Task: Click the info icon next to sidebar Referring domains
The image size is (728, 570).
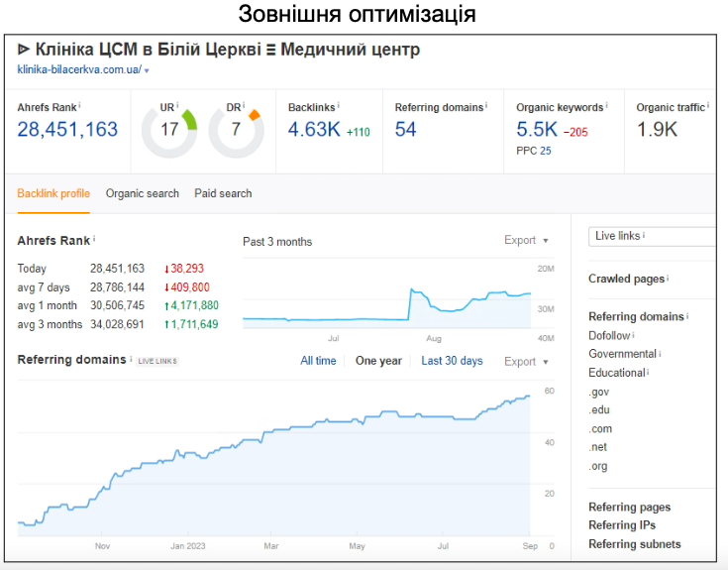Action: point(687,316)
